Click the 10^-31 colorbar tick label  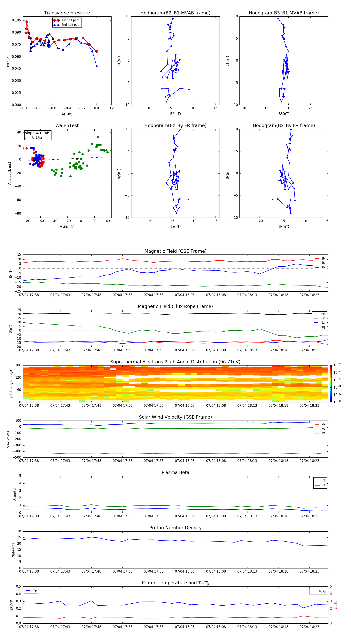click(x=337, y=402)
